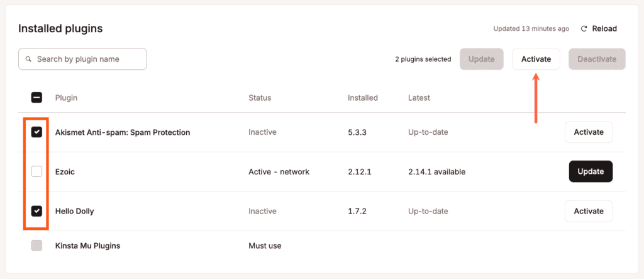This screenshot has height=279, width=644.
Task: Click the search magnifier icon
Action: 29,59
